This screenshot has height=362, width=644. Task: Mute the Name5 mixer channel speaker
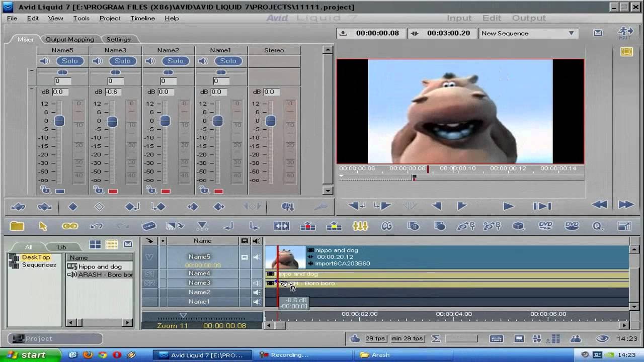pyautogui.click(x=45, y=61)
